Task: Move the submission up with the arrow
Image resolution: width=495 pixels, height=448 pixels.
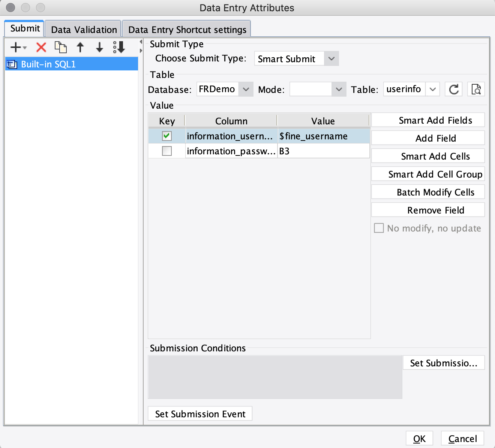Action: pyautogui.click(x=80, y=47)
